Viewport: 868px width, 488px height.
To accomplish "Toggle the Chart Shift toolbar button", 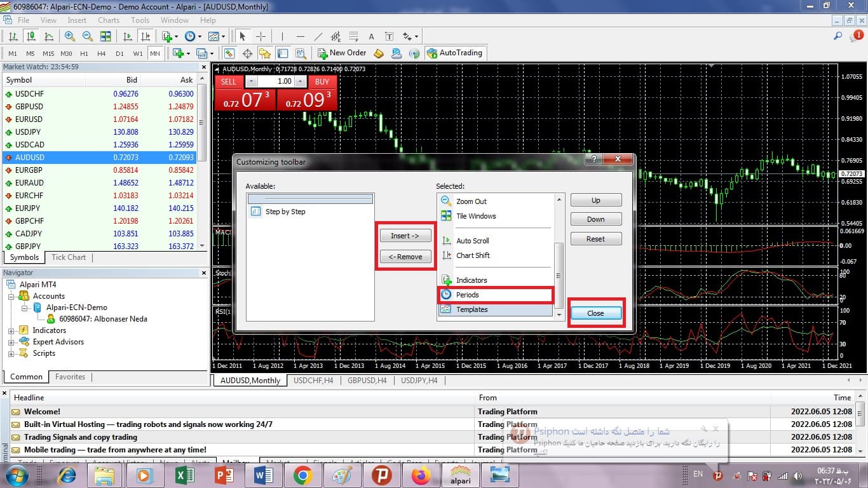I will (x=146, y=36).
